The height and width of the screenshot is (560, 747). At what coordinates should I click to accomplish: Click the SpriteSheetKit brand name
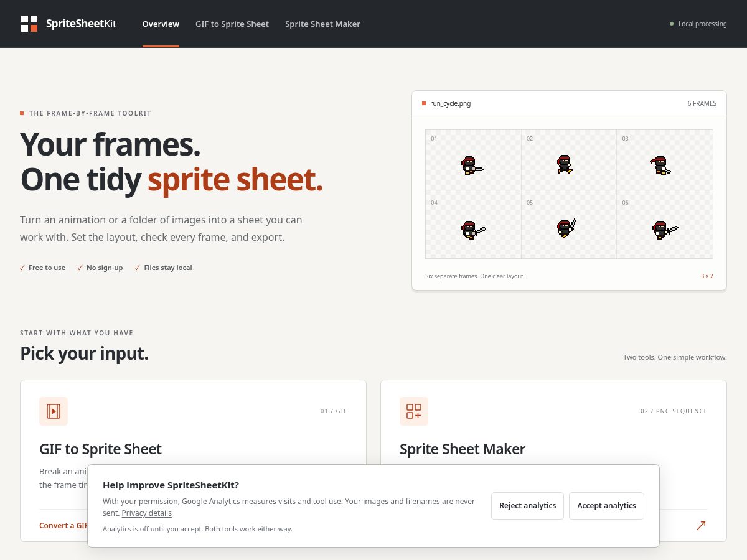(x=81, y=24)
